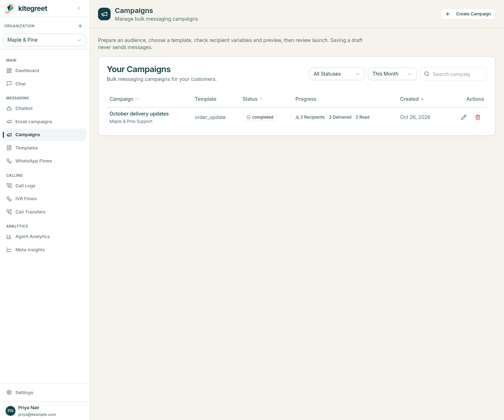Click the Create Campaign button
Viewport: 504px width, 420px height.
(468, 14)
